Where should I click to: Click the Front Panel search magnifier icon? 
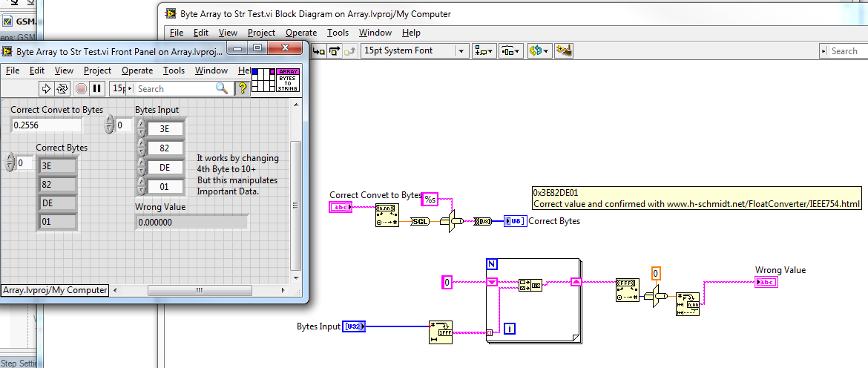click(x=222, y=88)
